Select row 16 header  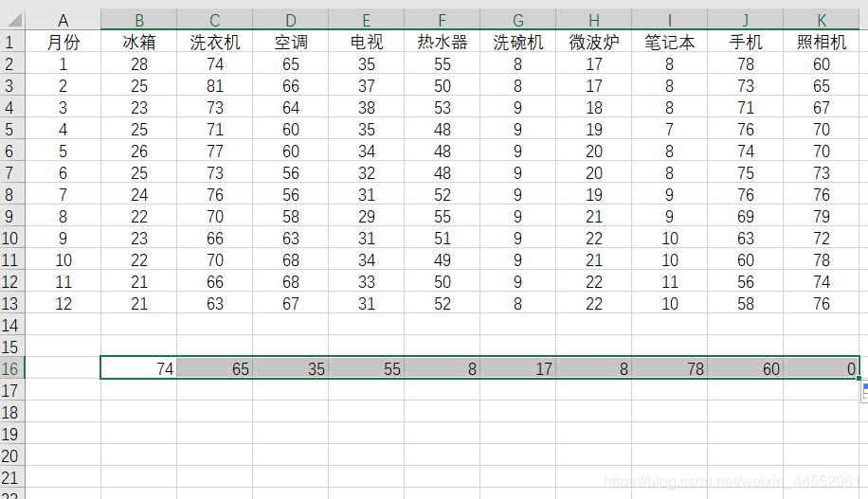(x=12, y=369)
